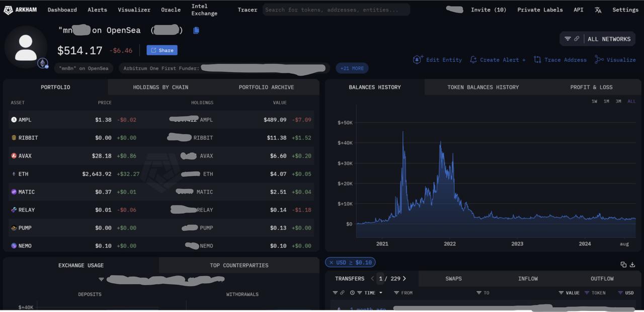644x312 pixels.
Task: Click the token search input field
Action: pyautogui.click(x=336, y=10)
